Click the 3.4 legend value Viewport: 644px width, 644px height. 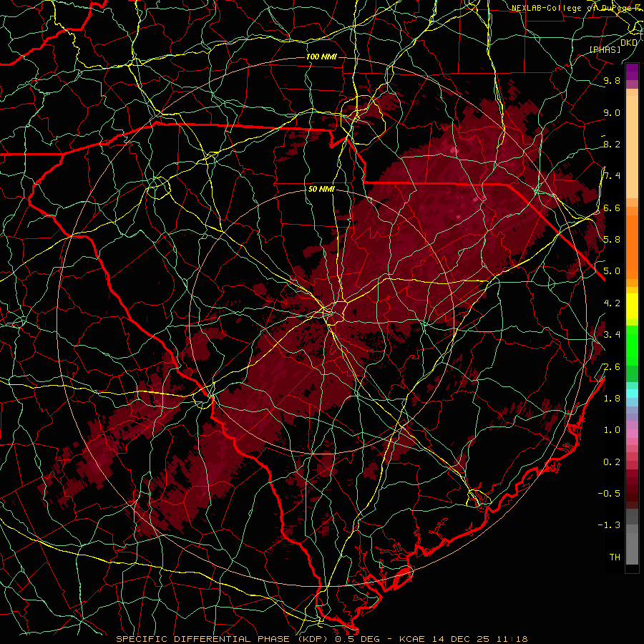[x=612, y=335]
